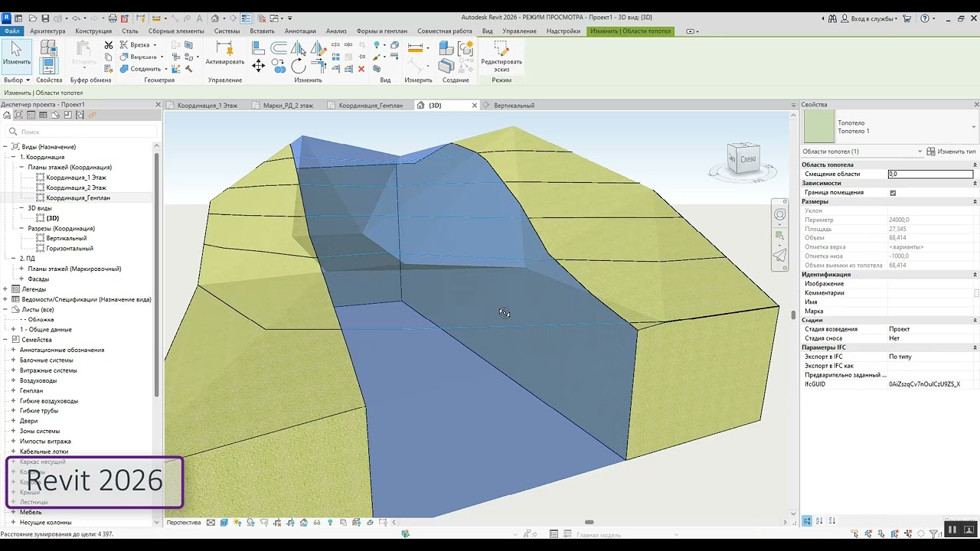Click the Aligned Dimension measure icon
Image resolution: width=980 pixels, height=551 pixels.
coord(416,47)
